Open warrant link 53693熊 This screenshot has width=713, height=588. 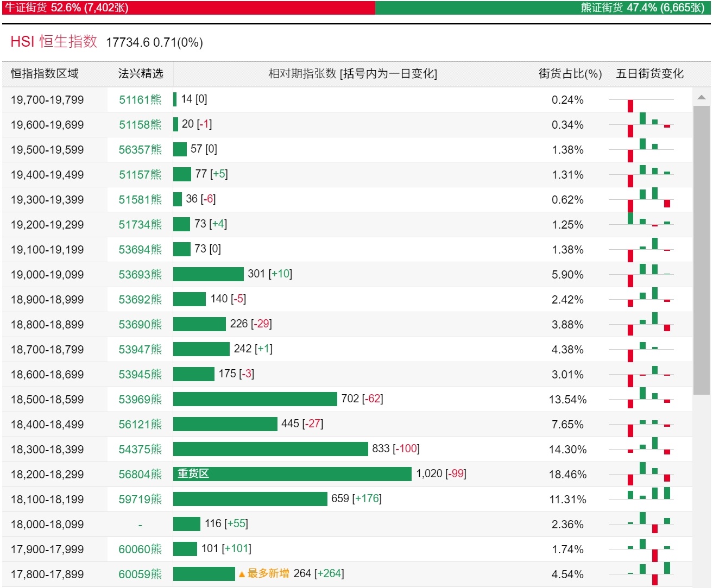(x=140, y=275)
